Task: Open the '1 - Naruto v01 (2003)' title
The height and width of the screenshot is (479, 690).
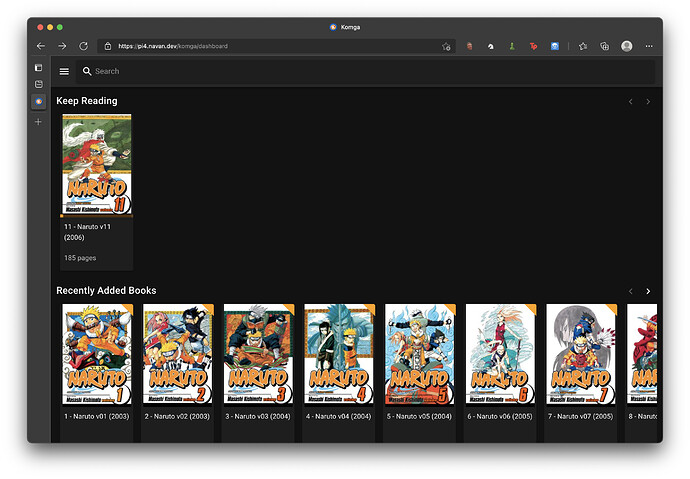Action: click(97, 417)
